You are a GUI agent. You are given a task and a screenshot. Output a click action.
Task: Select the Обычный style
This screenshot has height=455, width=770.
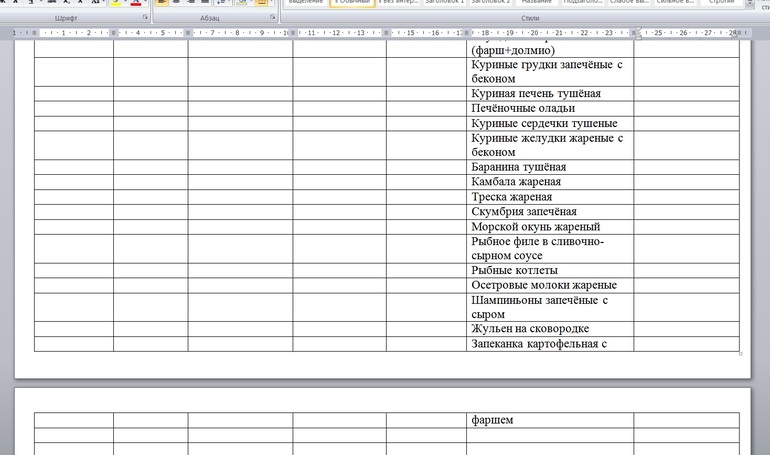(354, 3)
